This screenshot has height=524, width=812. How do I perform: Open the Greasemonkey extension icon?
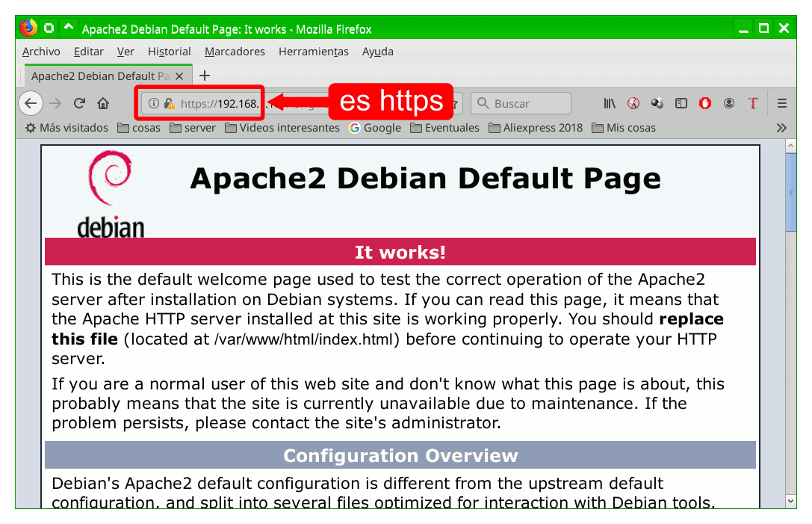pyautogui.click(x=657, y=103)
